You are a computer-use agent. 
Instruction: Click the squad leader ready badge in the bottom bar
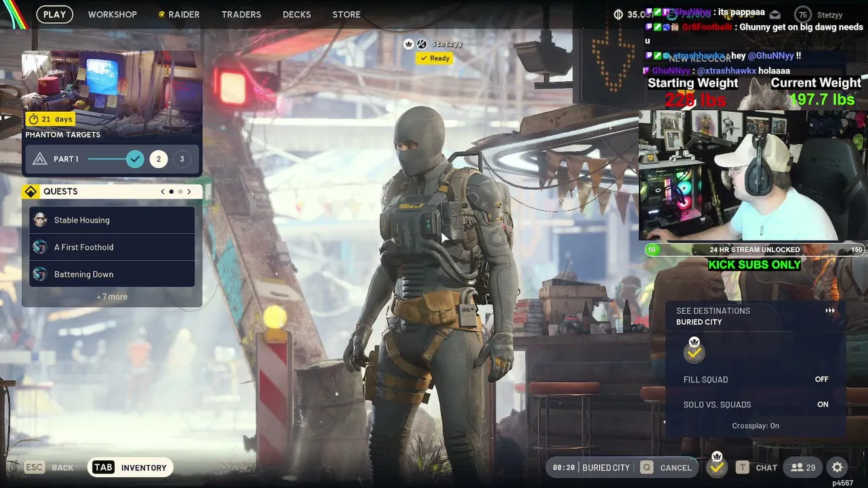coord(717,466)
